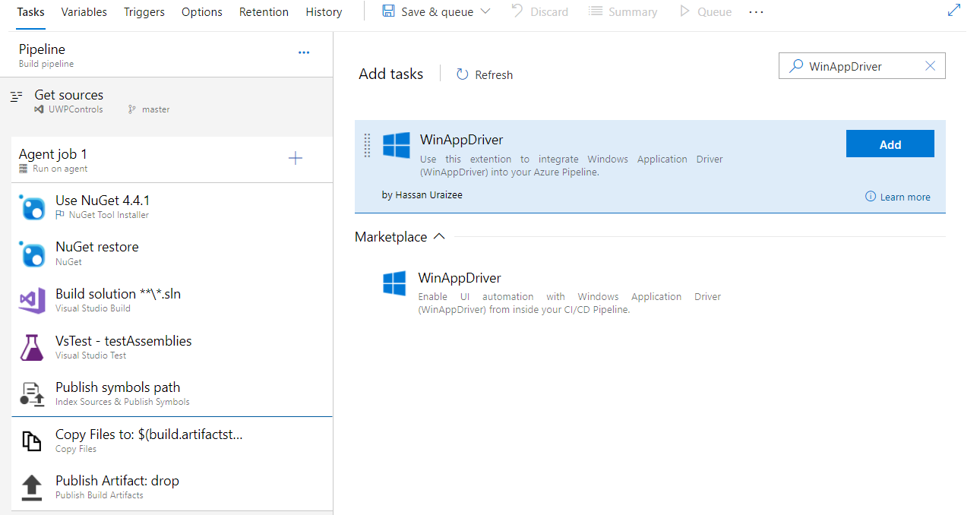Open the Learn more link for WinAppDriver
This screenshot has height=515, width=980.
[898, 197]
